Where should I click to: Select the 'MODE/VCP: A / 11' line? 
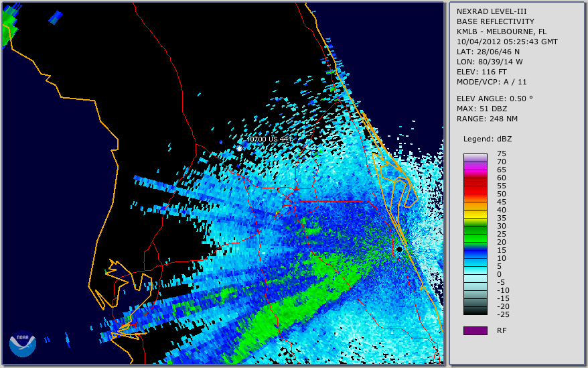[492, 82]
